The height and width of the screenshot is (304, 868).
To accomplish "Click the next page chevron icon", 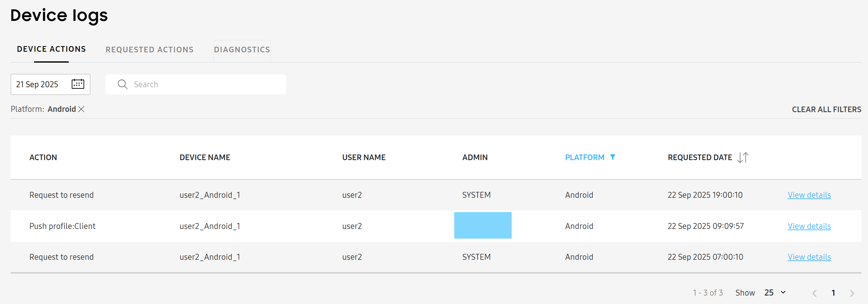I will (x=852, y=292).
